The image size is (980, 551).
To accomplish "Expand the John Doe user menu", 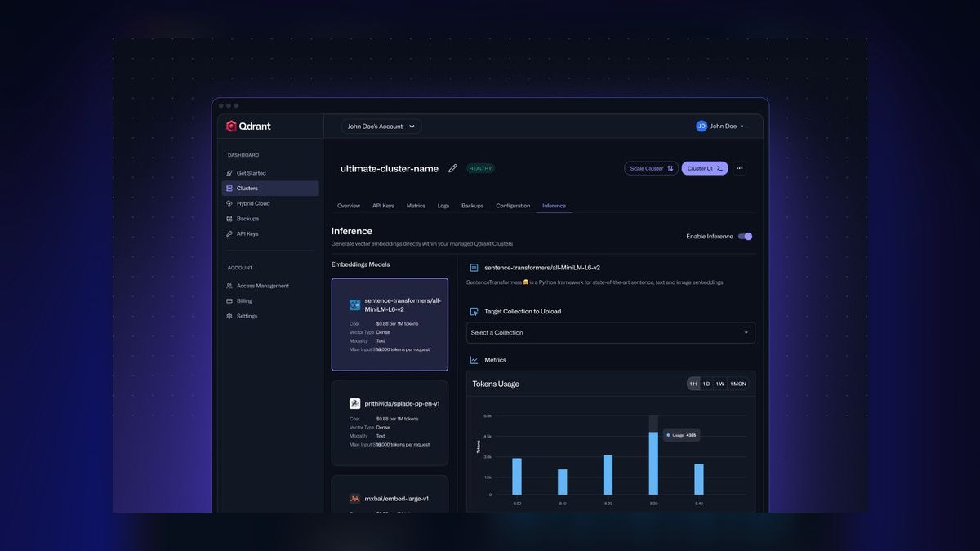I will click(x=720, y=127).
